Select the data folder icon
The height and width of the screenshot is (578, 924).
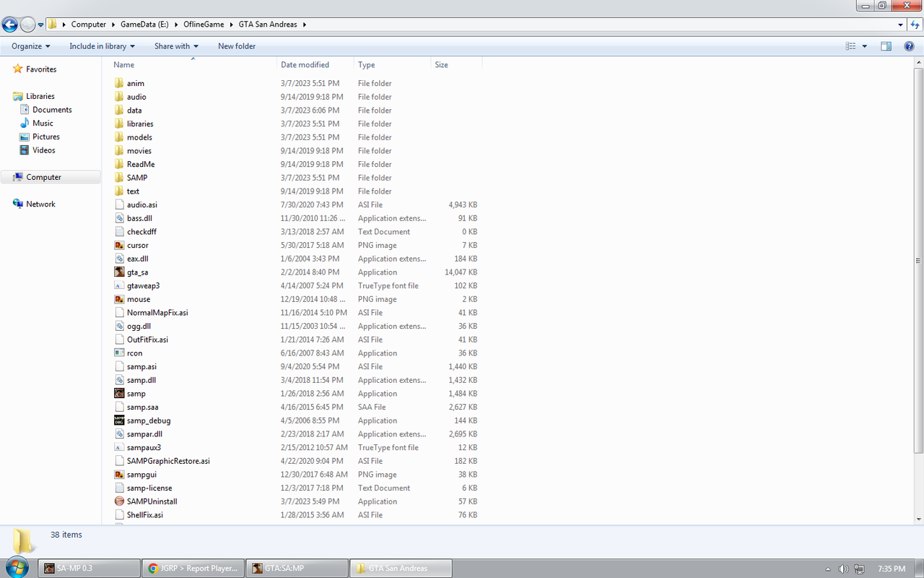point(120,111)
